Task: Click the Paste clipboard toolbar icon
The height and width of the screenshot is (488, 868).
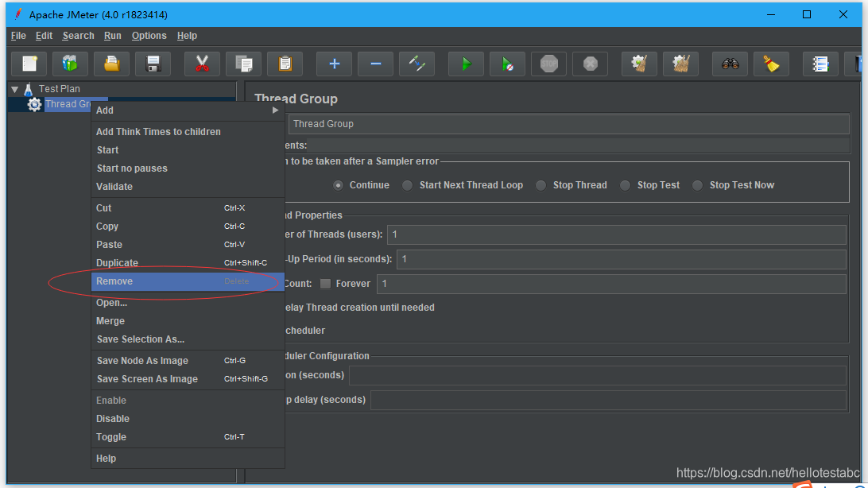Action: point(285,64)
